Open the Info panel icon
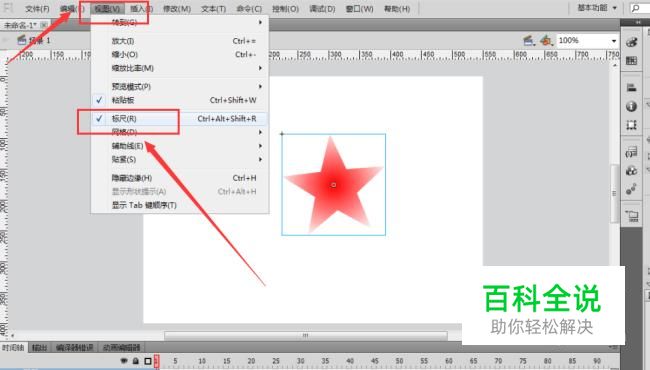This screenshot has height=370, width=650. 631,106
